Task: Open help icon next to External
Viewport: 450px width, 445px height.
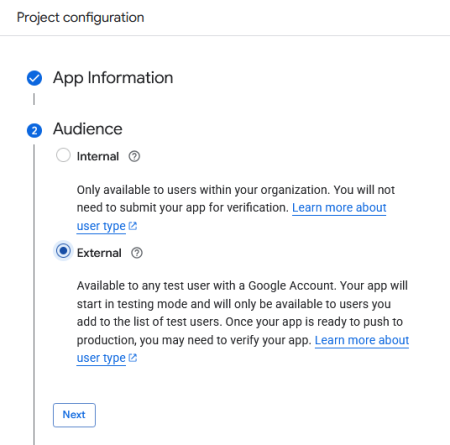Action: [x=137, y=253]
